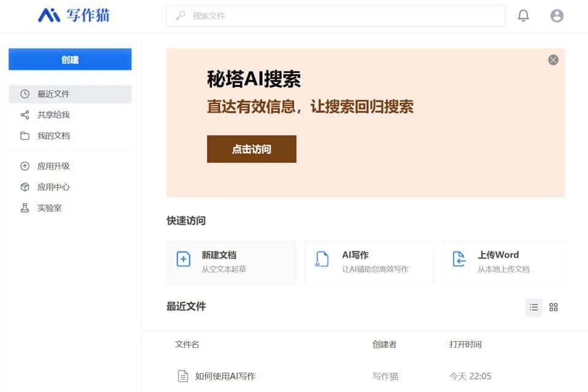
Task: Open the user account avatar
Action: tap(557, 16)
